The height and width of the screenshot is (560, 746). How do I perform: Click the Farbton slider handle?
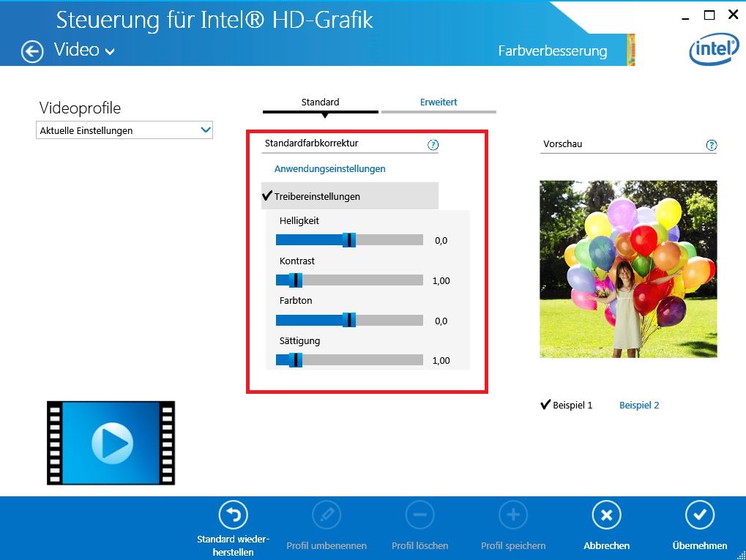pyautogui.click(x=349, y=320)
